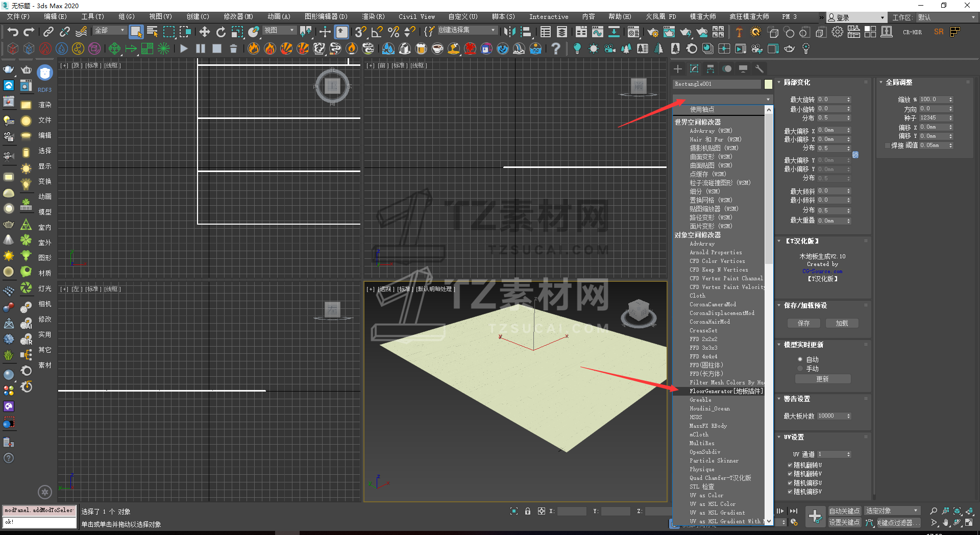Open the 文件(F) menu
The width and height of the screenshot is (980, 535).
click(18, 16)
